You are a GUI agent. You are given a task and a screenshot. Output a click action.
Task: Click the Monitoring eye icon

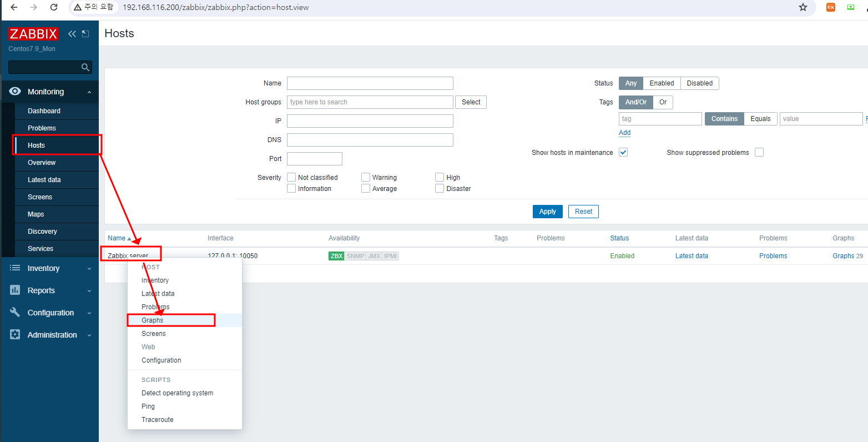[15, 91]
